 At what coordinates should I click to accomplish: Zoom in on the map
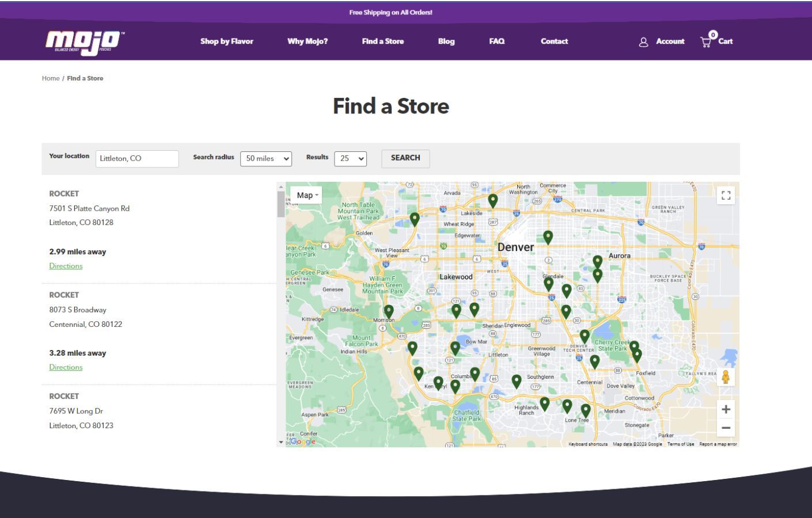pos(726,409)
